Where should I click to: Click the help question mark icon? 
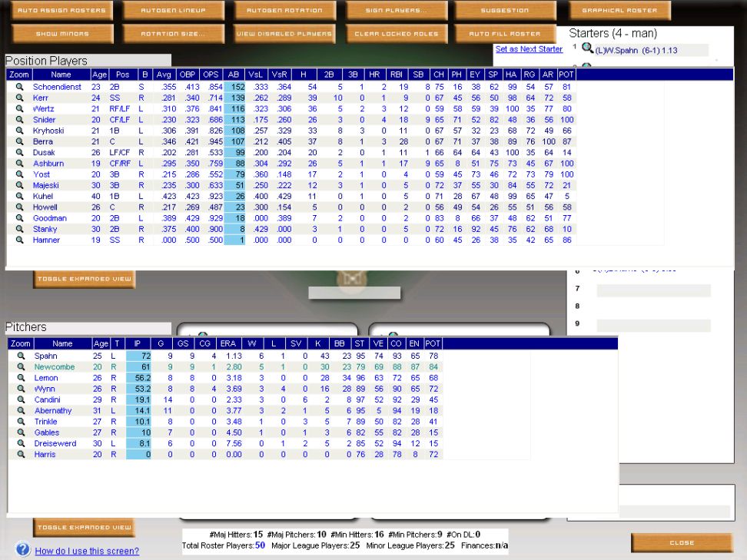[22, 549]
